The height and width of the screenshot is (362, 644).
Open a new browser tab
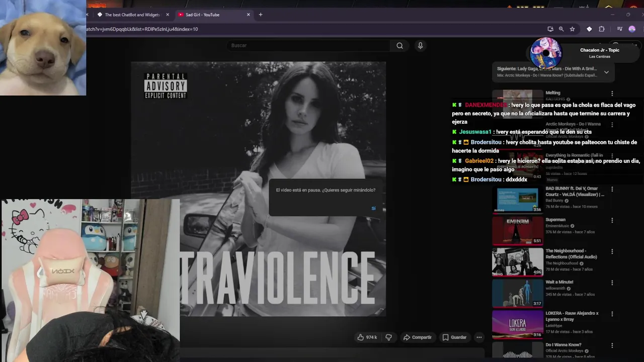click(x=261, y=15)
